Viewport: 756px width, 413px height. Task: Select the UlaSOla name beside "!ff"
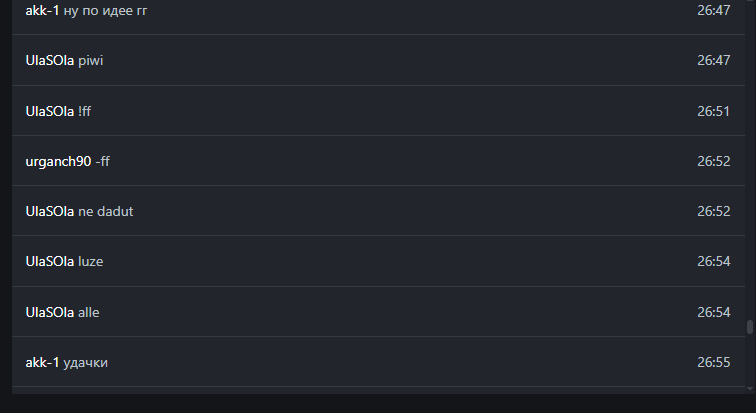tap(50, 111)
